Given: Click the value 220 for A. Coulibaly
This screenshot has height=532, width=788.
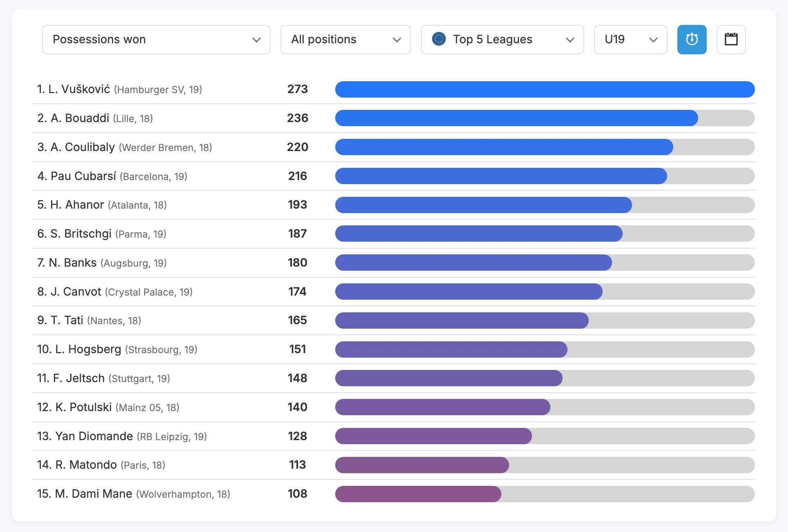Looking at the screenshot, I should coord(298,147).
